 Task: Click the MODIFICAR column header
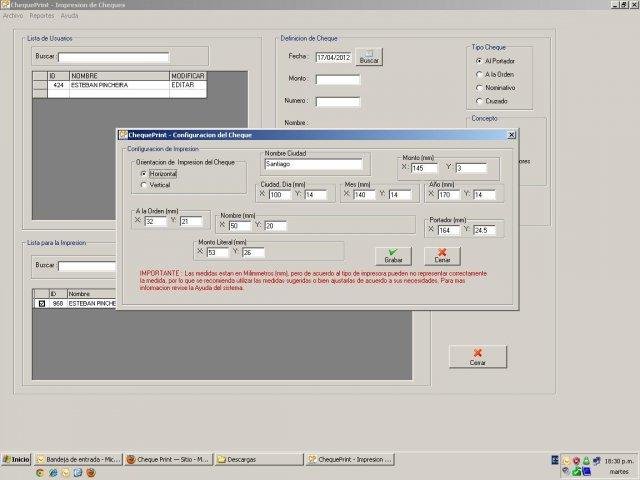click(x=188, y=76)
